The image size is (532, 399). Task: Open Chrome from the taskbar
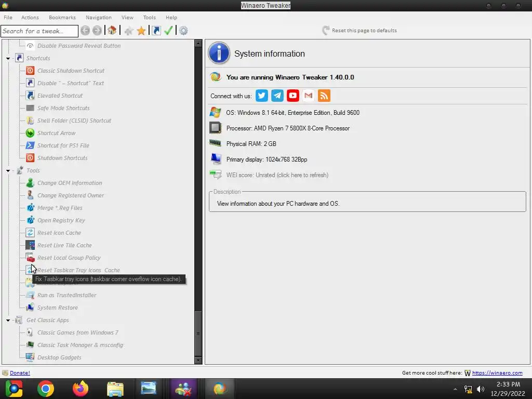point(46,389)
